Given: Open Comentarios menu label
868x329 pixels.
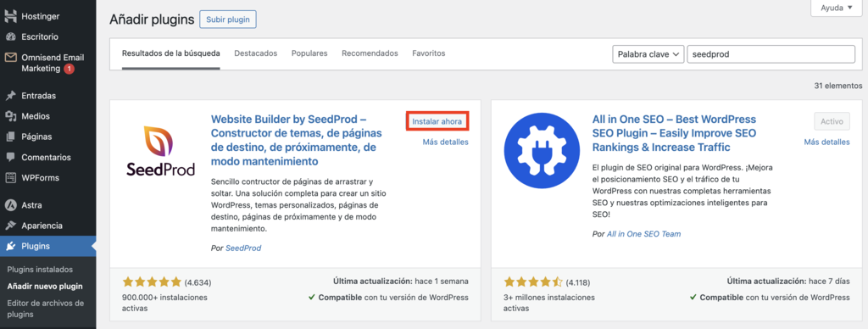Looking at the screenshot, I should coord(46,158).
